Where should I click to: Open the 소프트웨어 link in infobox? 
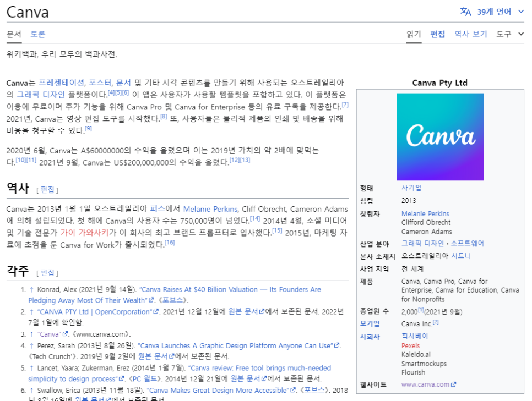(x=467, y=243)
